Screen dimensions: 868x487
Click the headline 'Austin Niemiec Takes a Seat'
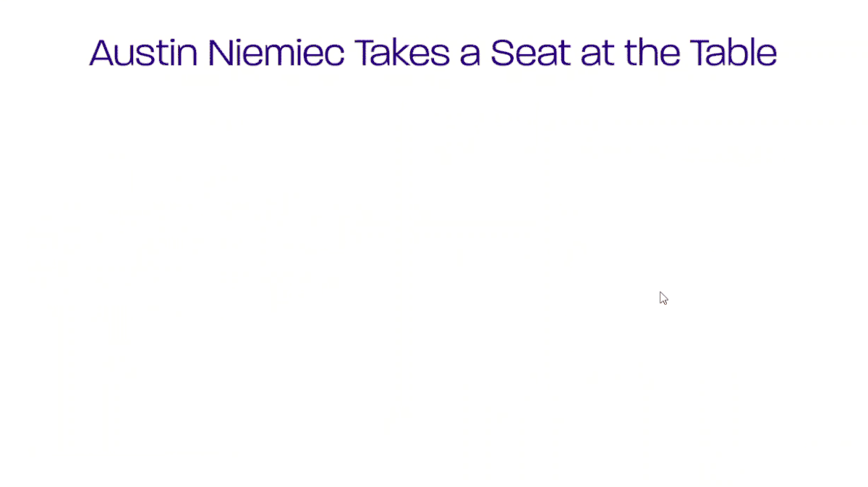pyautogui.click(x=433, y=52)
